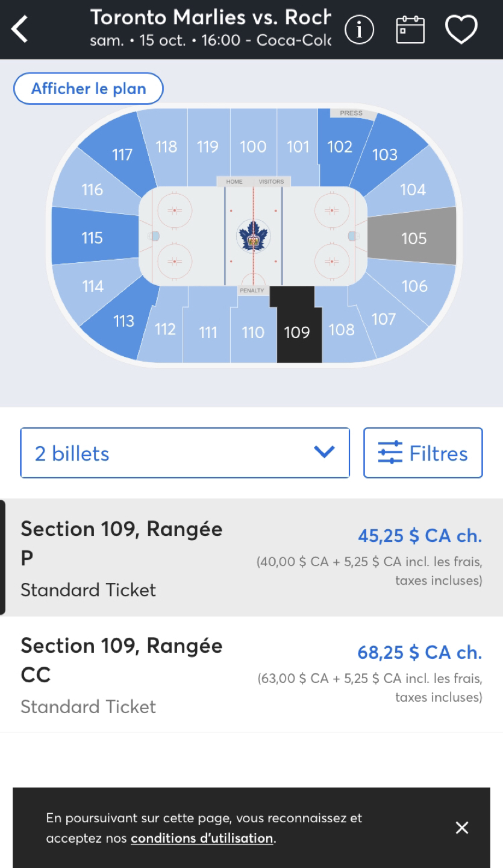
Task: Choose section 102 on the arena map
Action: click(340, 146)
